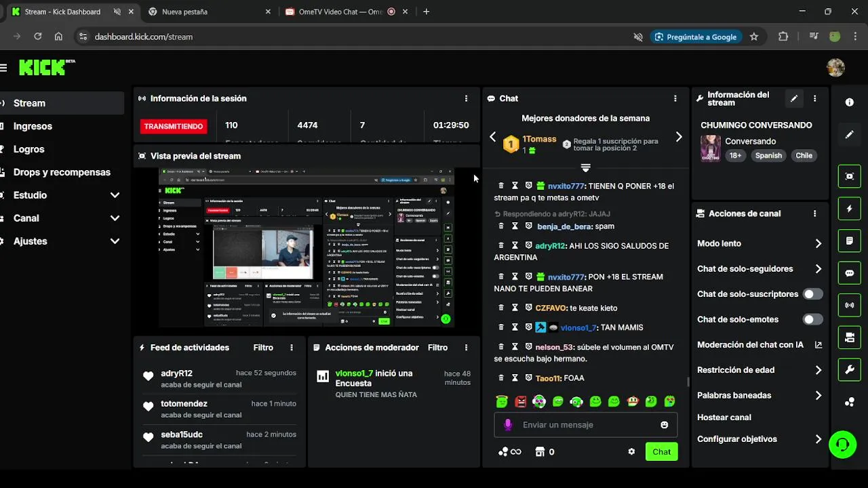Image resolution: width=868 pixels, height=488 pixels.
Task: Open a new browser tab with plus
Action: click(x=427, y=12)
